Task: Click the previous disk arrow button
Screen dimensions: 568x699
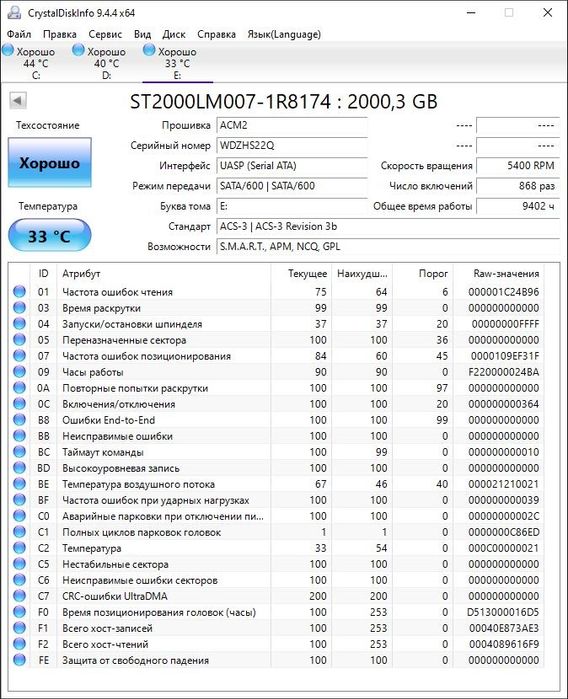Action: (x=18, y=100)
